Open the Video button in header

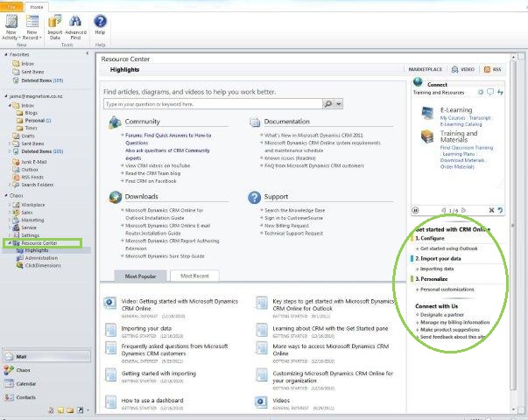(x=464, y=69)
